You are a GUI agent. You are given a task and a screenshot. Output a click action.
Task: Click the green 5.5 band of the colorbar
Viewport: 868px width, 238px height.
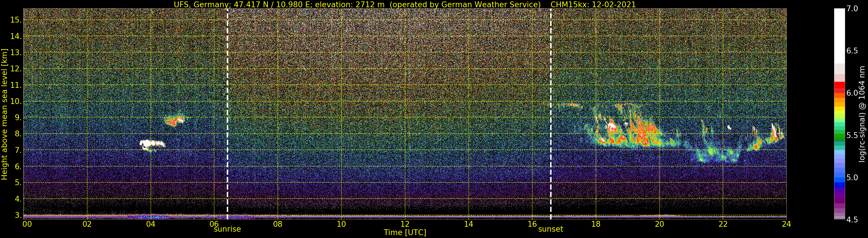click(x=839, y=136)
